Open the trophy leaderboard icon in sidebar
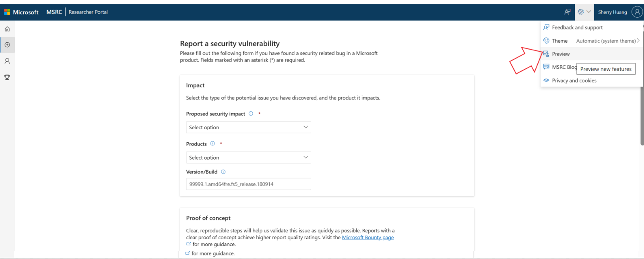 [x=7, y=77]
